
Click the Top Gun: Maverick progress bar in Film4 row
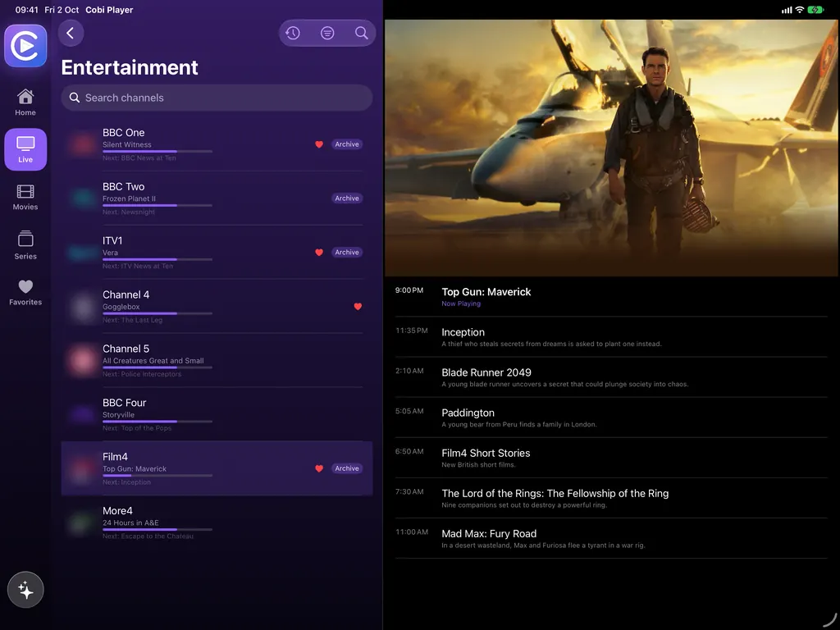[x=157, y=476]
